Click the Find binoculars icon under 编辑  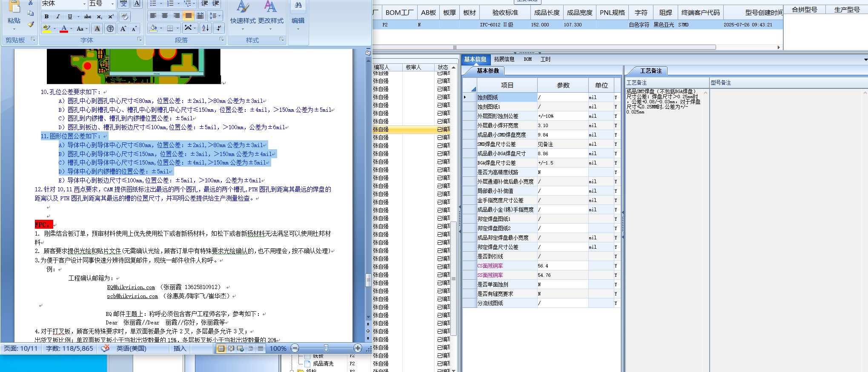pos(298,5)
